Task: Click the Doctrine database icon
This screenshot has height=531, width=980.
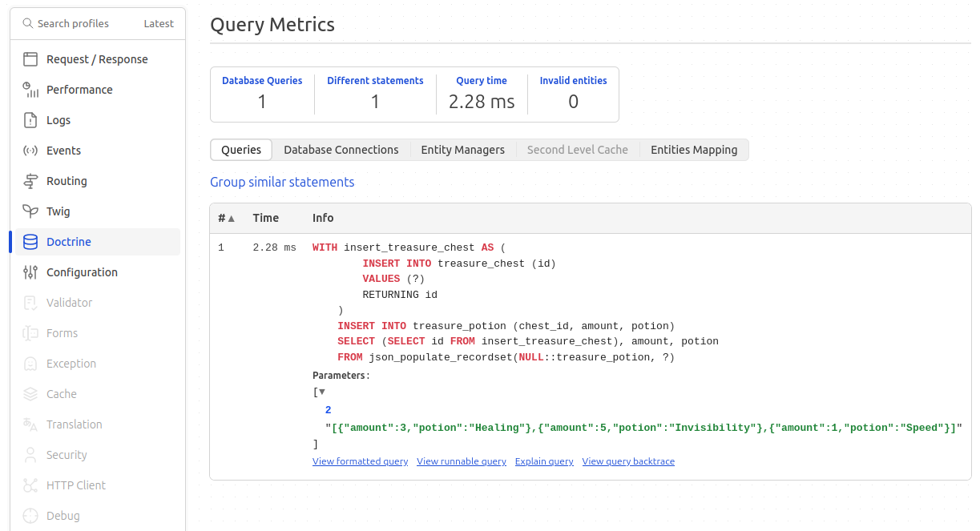Action: [30, 242]
